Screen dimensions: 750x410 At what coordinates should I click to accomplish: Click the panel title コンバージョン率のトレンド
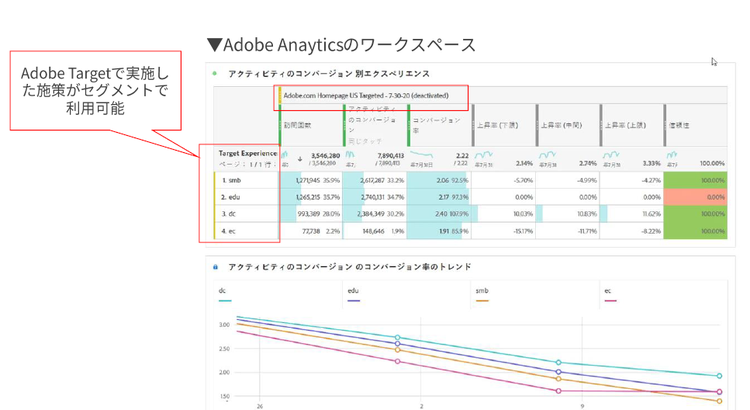click(350, 267)
